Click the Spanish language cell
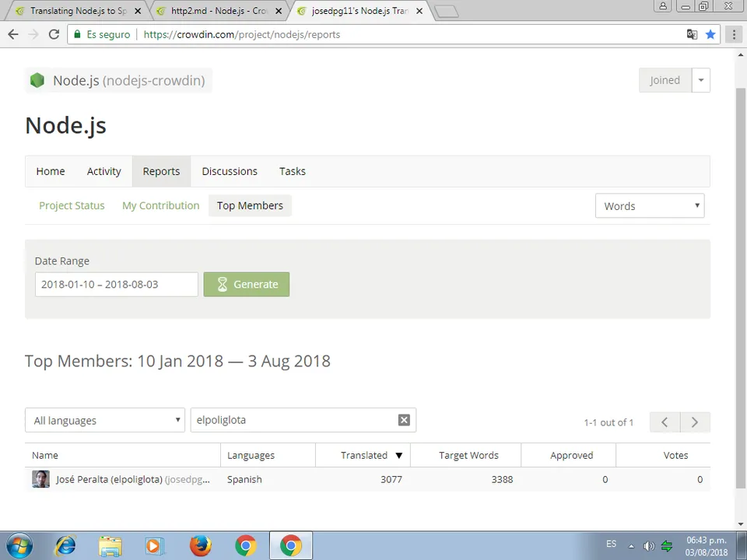This screenshot has width=747, height=560. coord(244,479)
